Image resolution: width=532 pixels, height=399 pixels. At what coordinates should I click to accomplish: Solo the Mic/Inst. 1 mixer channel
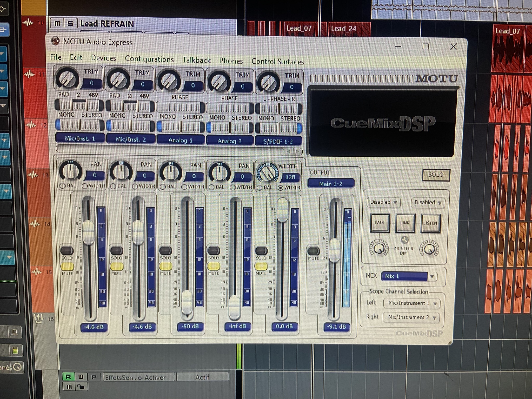click(x=67, y=250)
